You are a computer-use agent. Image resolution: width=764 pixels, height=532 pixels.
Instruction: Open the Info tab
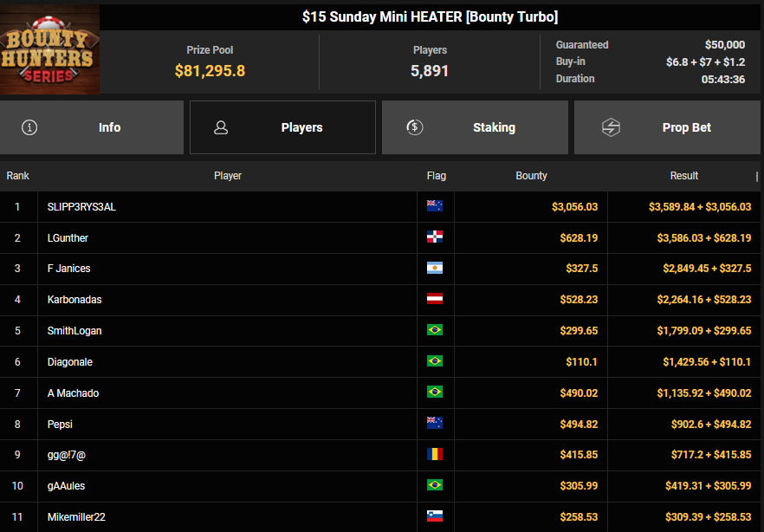point(92,127)
